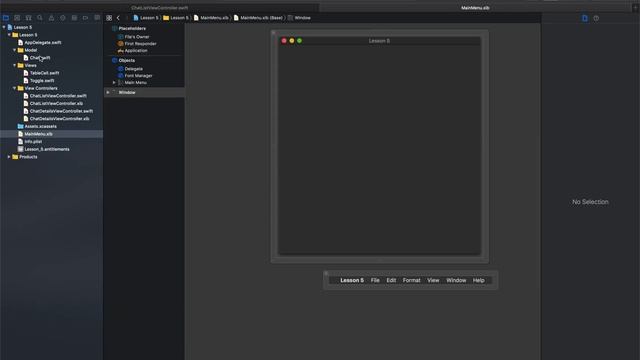Click the Objects section header
This screenshot has width=640, height=360.
(127, 60)
